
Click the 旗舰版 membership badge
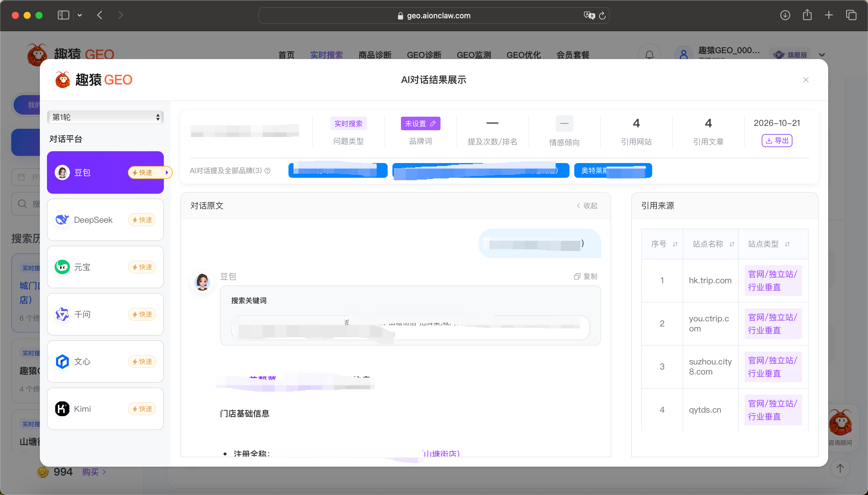coord(790,55)
